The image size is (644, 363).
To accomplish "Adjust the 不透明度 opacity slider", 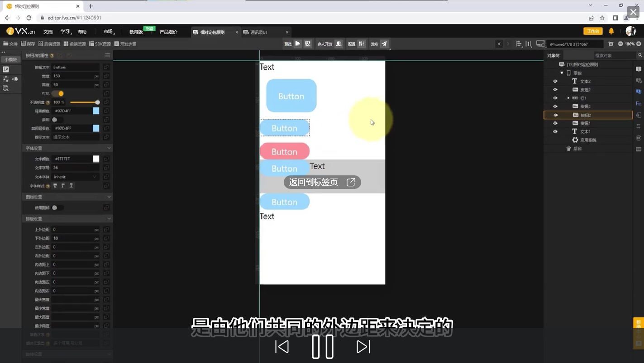I will [x=85, y=102].
